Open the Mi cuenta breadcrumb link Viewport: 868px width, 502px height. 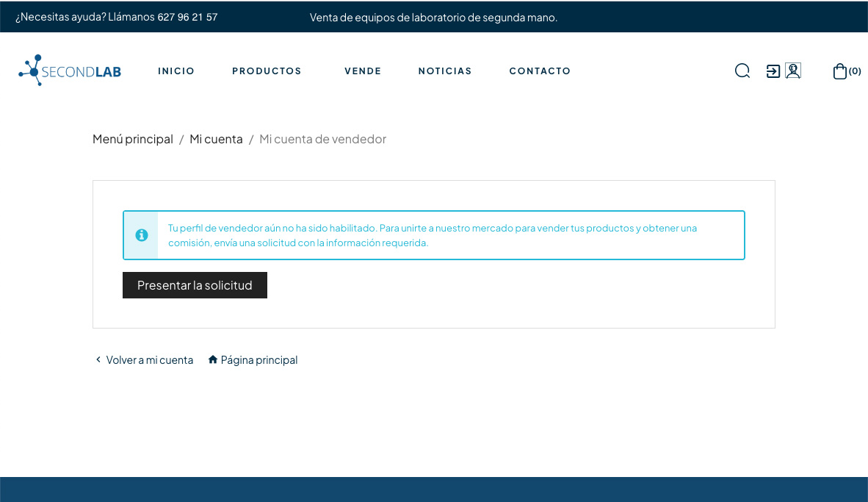216,139
